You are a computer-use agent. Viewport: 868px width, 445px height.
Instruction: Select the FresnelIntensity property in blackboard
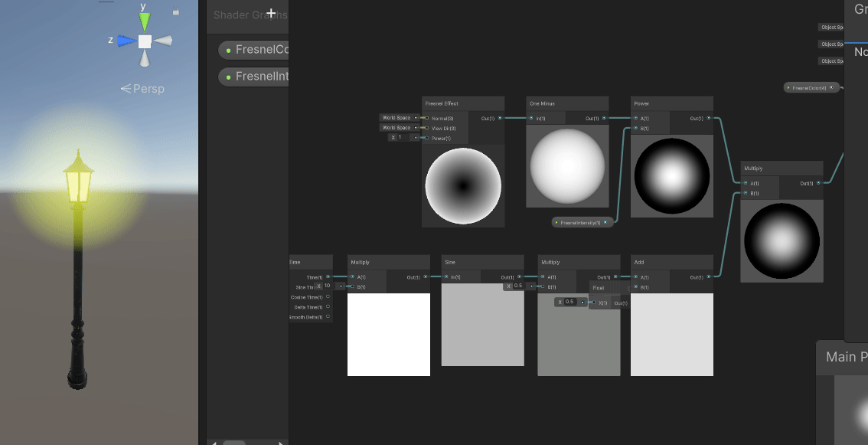tap(253, 77)
